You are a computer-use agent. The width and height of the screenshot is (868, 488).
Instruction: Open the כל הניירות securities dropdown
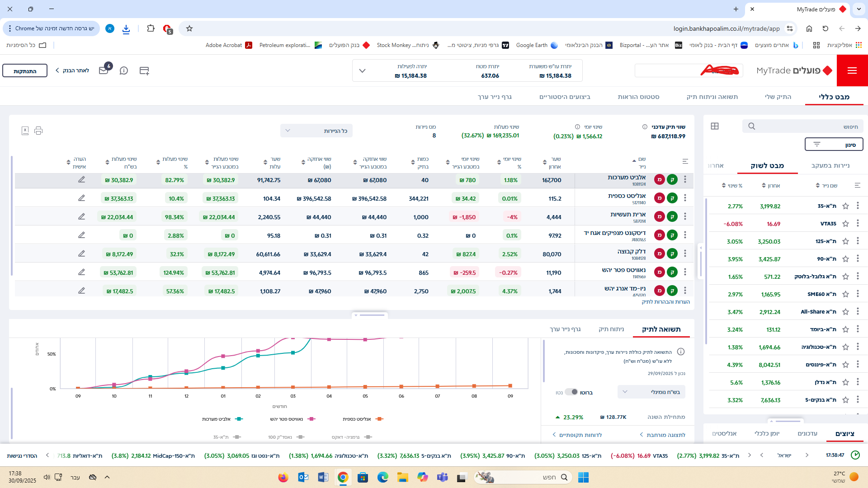(x=316, y=131)
